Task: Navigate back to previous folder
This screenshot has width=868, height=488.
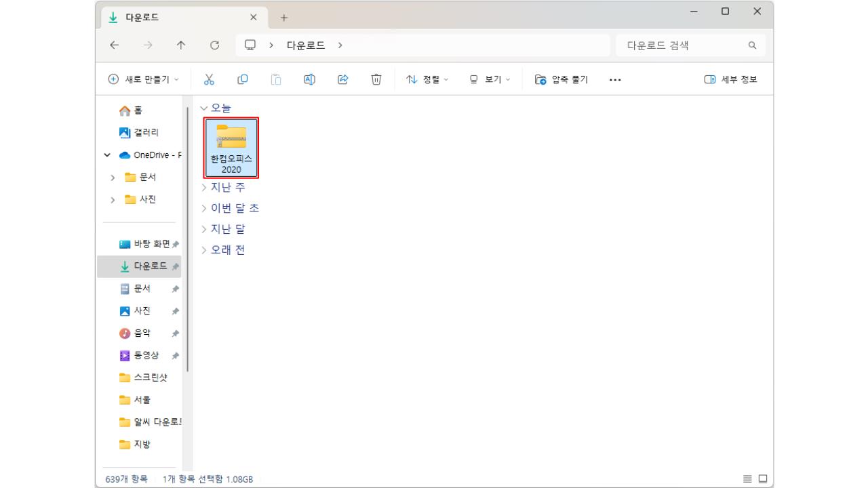Action: [x=114, y=45]
